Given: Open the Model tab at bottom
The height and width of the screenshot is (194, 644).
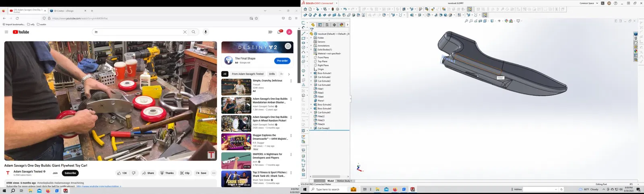Looking at the screenshot, I should [x=330, y=181].
